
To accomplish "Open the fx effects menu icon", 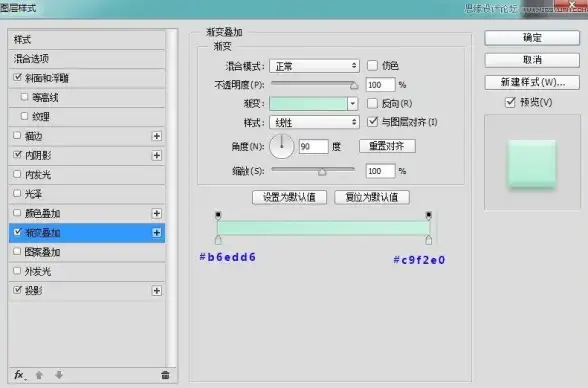I will point(20,375).
